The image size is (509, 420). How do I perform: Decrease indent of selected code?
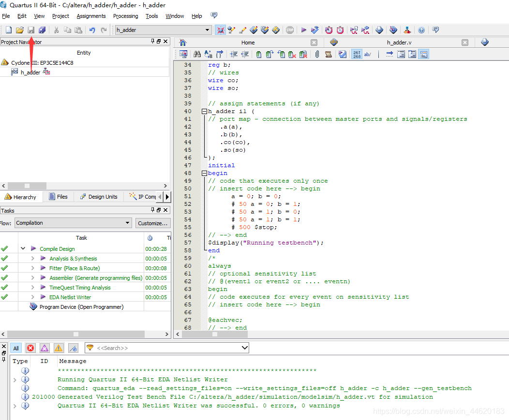point(245,54)
